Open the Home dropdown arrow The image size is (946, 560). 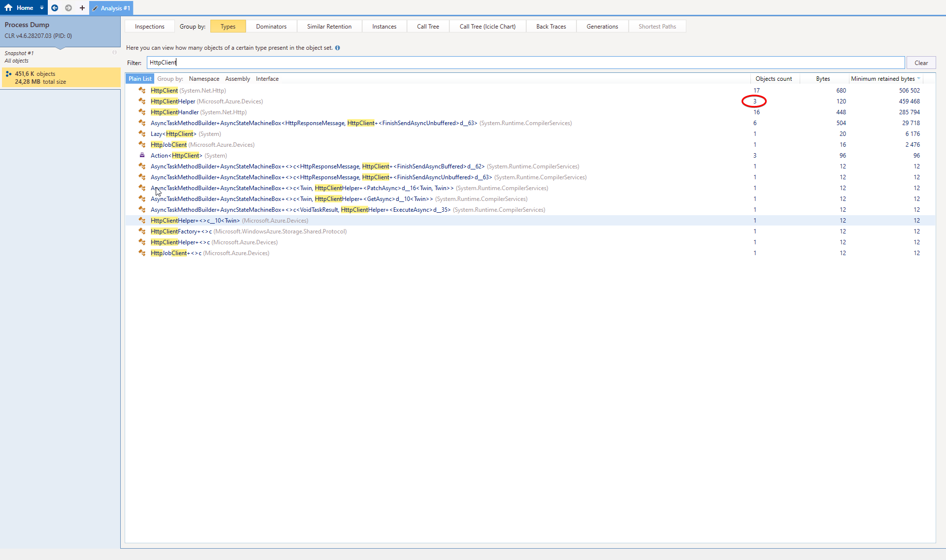point(41,7)
